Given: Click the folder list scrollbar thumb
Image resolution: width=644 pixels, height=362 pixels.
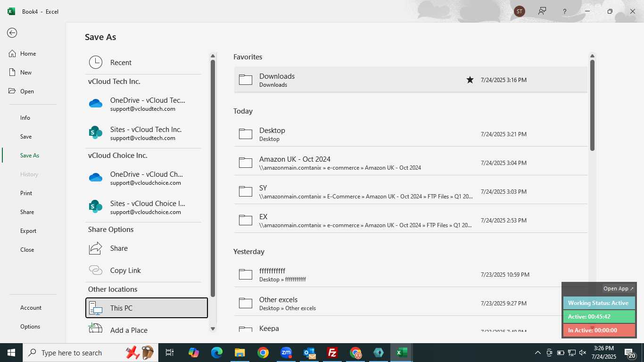Looking at the screenshot, I should pos(592,105).
